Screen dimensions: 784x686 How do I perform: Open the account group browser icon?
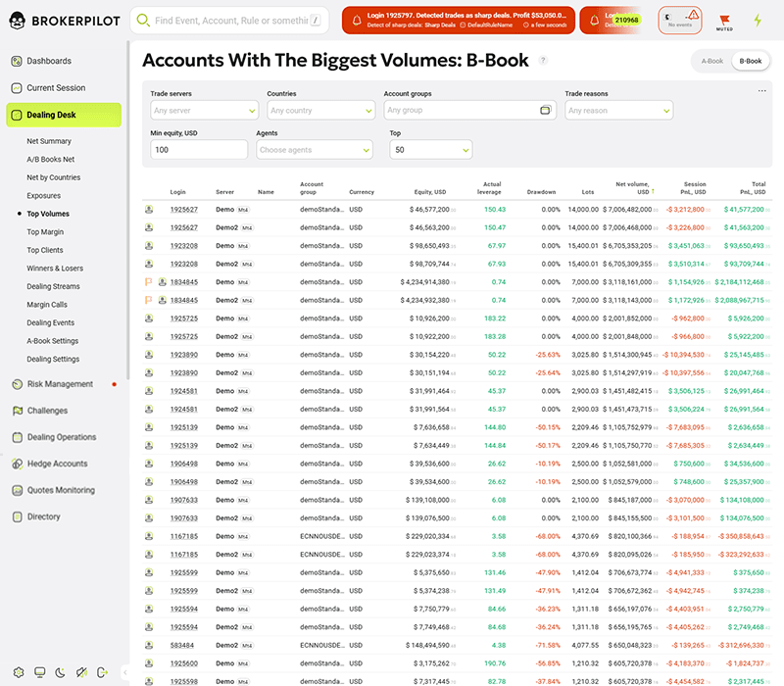point(547,111)
